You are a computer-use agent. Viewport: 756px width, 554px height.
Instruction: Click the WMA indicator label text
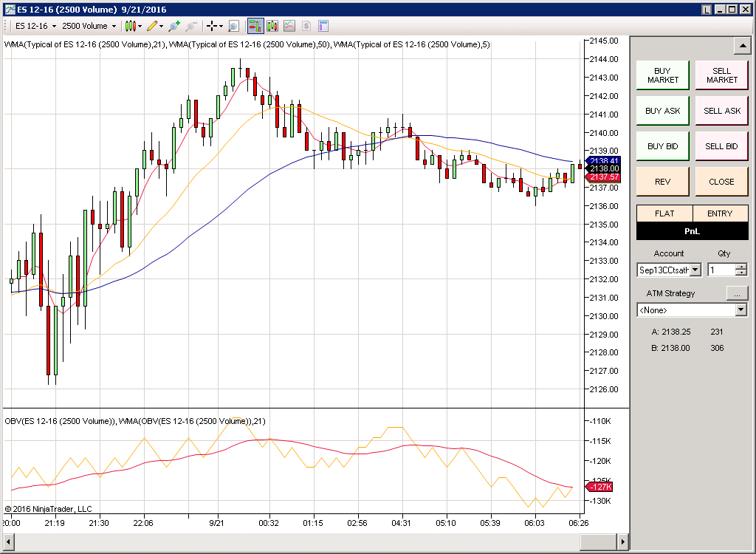coord(247,44)
